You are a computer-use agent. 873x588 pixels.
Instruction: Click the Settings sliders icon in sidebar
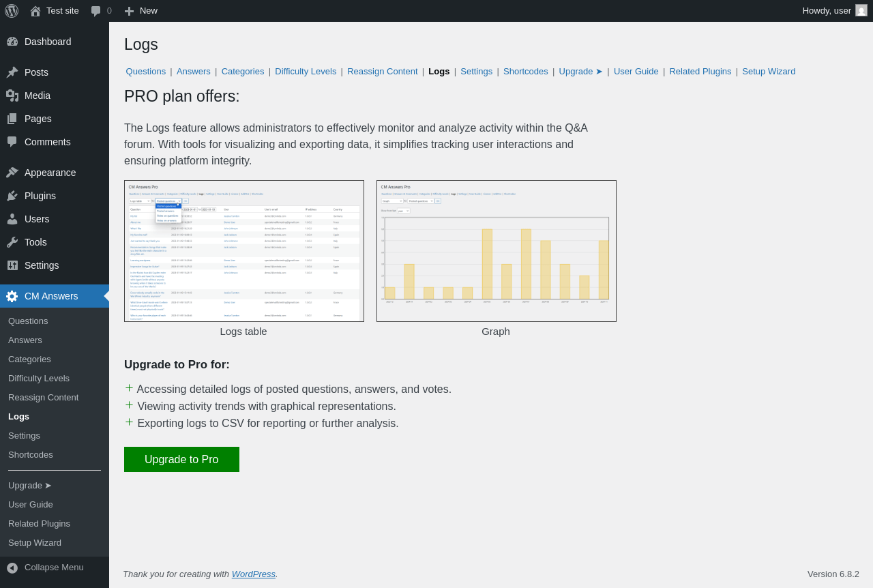click(12, 265)
